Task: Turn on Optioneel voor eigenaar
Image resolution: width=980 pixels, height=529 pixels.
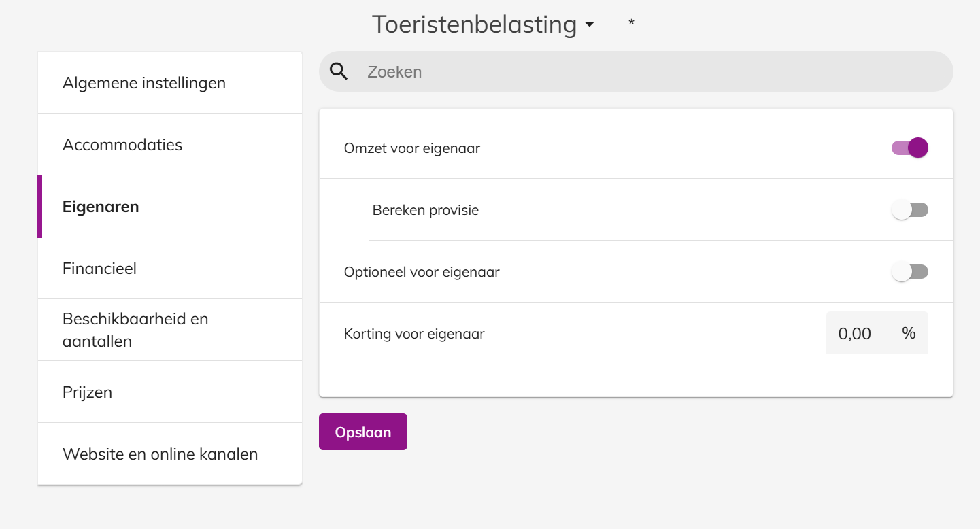Action: tap(909, 272)
